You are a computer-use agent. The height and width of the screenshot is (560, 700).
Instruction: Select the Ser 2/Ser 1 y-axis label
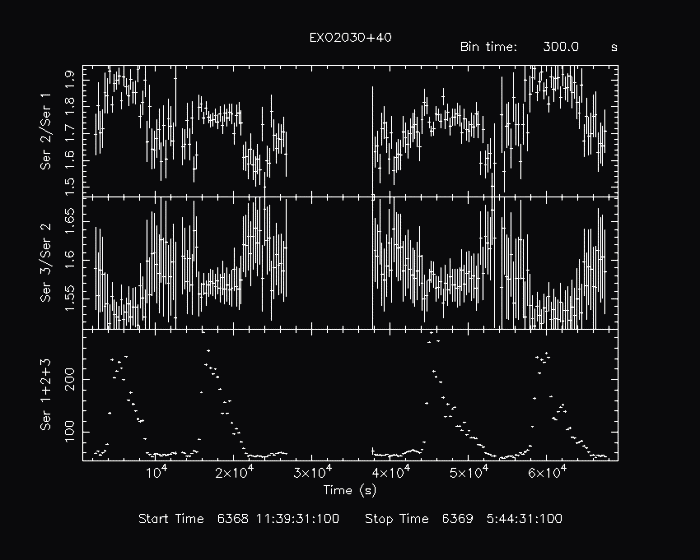[45, 138]
